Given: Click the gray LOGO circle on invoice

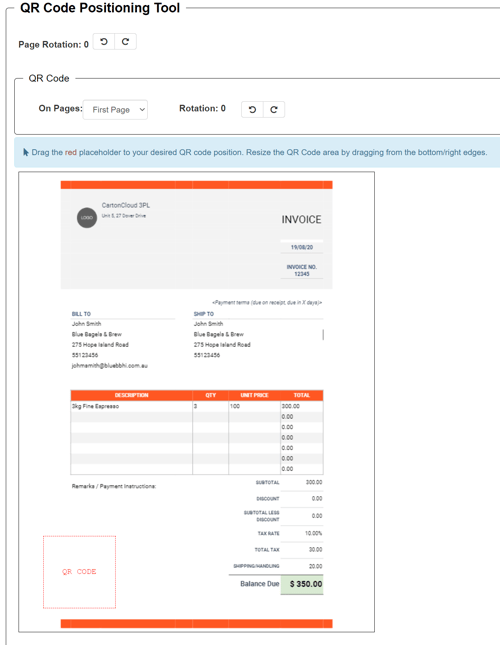Looking at the screenshot, I should [x=87, y=218].
